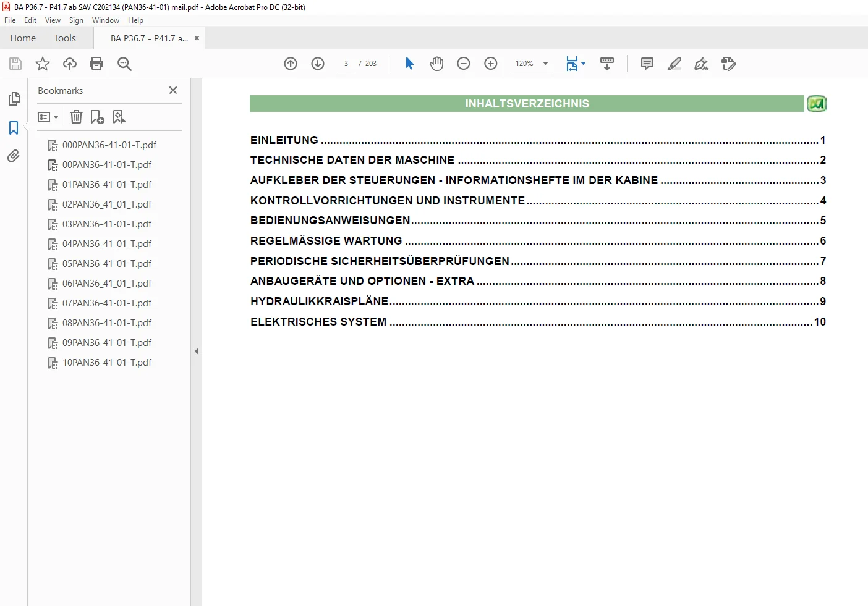
Task: Print the document with the printer icon
Action: [96, 64]
